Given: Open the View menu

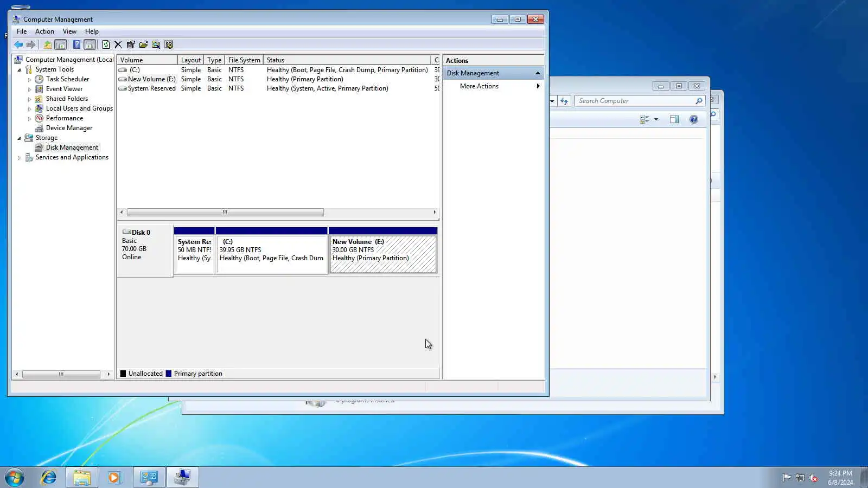Looking at the screenshot, I should tap(69, 31).
